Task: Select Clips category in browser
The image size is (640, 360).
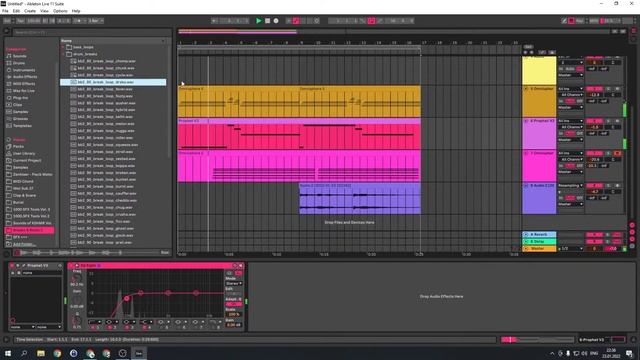Action: pos(17,104)
